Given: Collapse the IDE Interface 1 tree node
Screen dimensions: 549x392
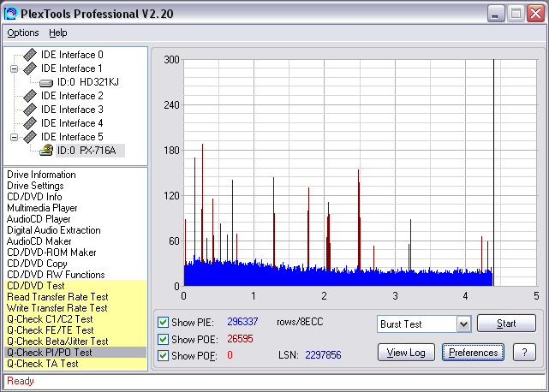Looking at the screenshot, I should coord(14,68).
